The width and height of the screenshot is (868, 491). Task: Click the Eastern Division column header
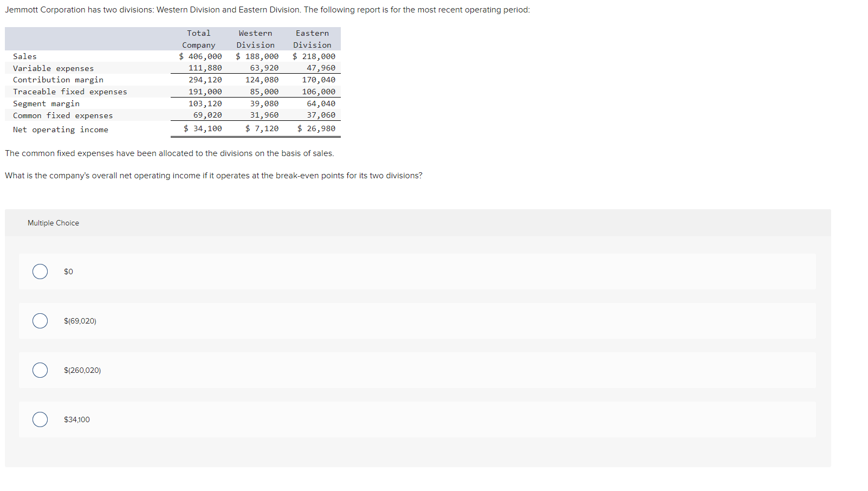pos(312,39)
